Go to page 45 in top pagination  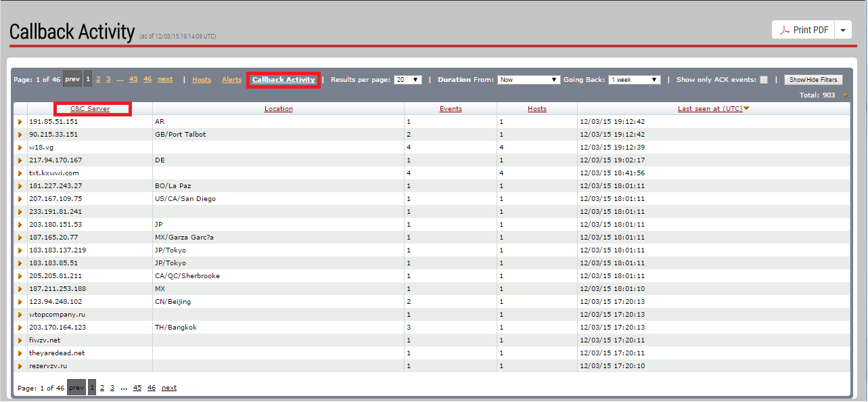click(133, 79)
